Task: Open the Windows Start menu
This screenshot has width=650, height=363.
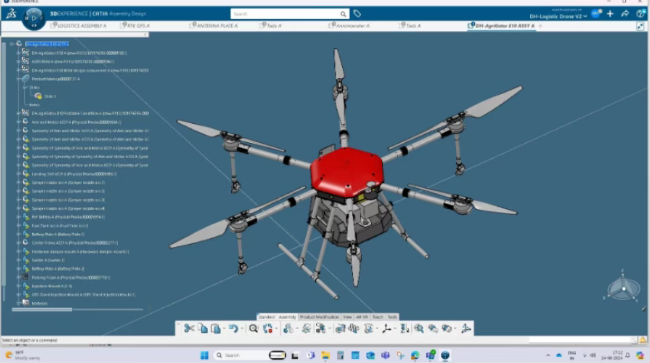Action: [204, 355]
